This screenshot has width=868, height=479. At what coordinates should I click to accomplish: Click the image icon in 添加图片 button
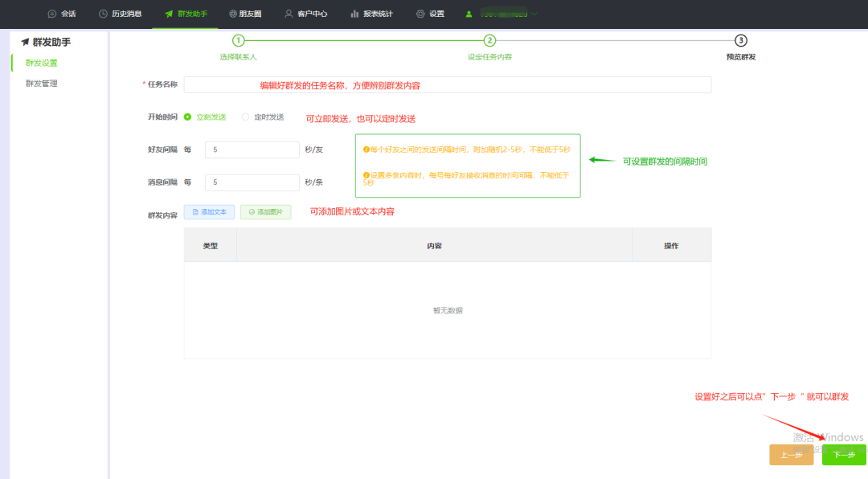coord(252,212)
